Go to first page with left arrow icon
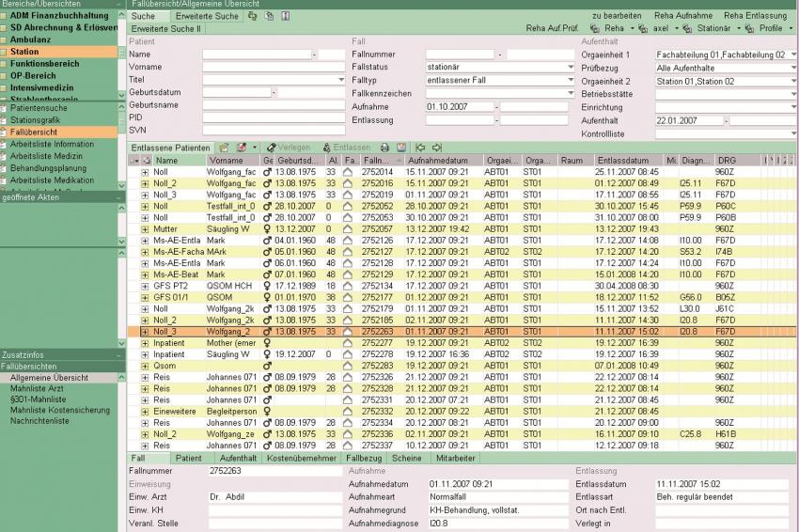 point(420,148)
